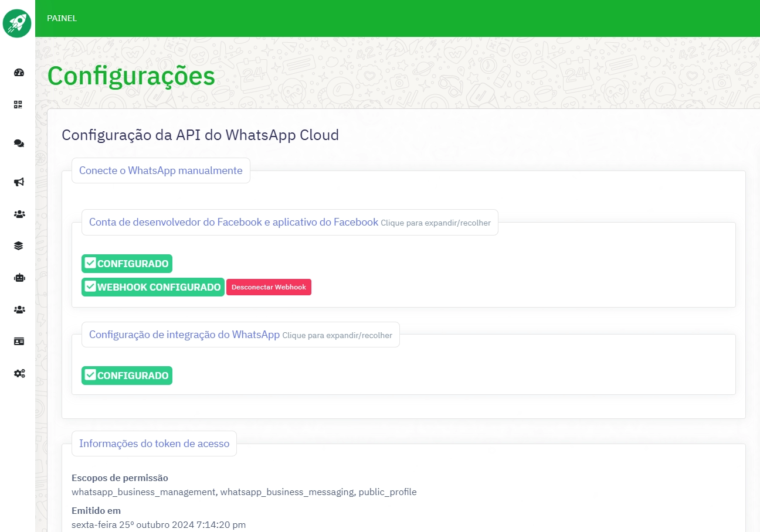Viewport: 760px width, 532px height.
Task: Open campaigns via the megaphone icon
Action: (x=19, y=182)
